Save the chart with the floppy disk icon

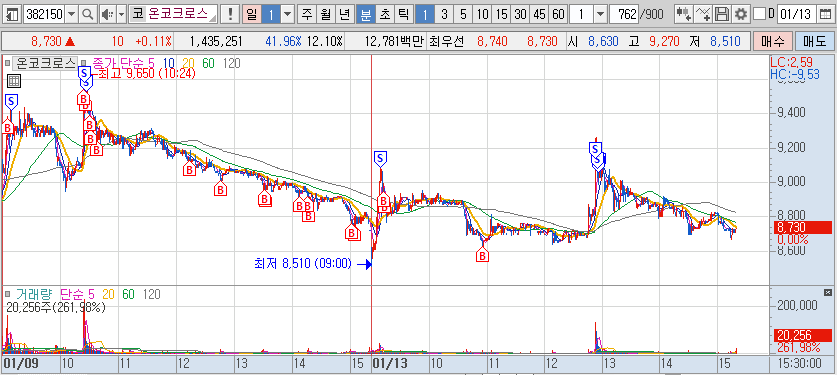tap(722, 14)
